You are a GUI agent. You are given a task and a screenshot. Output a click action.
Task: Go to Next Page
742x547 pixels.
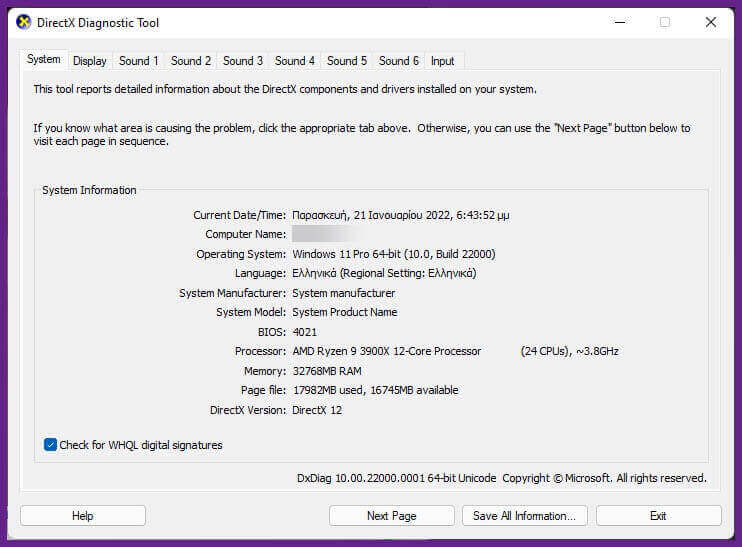pyautogui.click(x=392, y=515)
